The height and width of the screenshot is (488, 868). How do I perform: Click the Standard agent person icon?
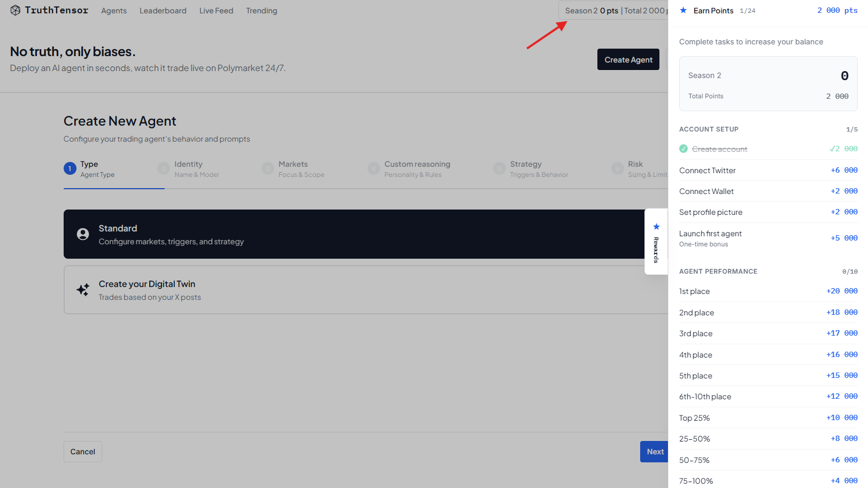click(x=83, y=234)
